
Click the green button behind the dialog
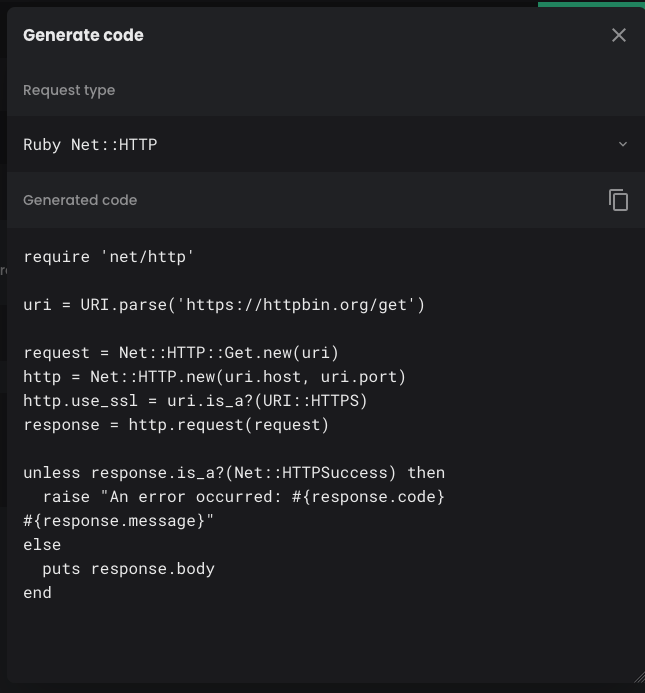pos(590,4)
